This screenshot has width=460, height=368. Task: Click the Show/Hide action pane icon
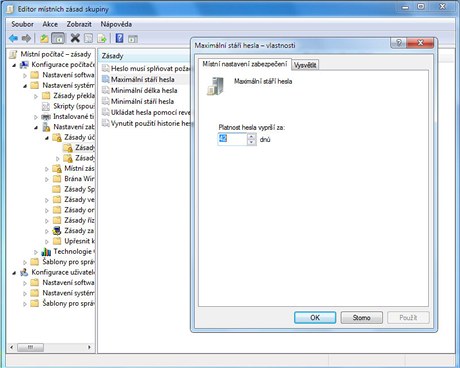(x=133, y=39)
